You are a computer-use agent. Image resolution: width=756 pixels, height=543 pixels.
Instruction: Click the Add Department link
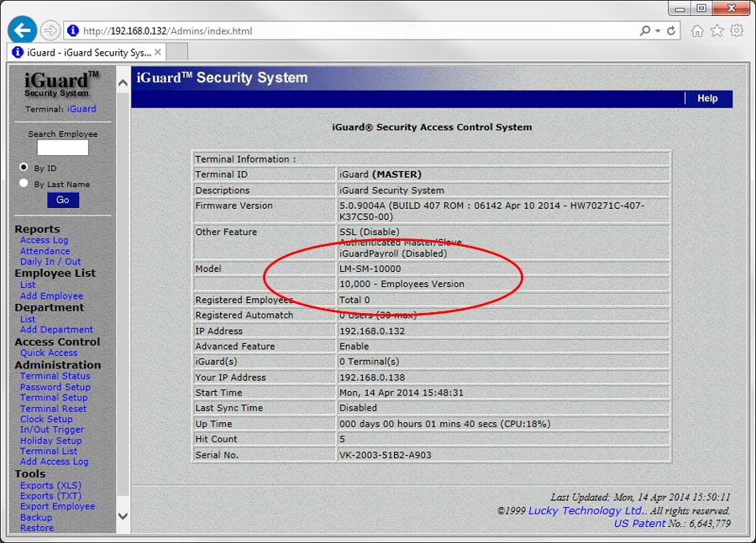coord(56,330)
